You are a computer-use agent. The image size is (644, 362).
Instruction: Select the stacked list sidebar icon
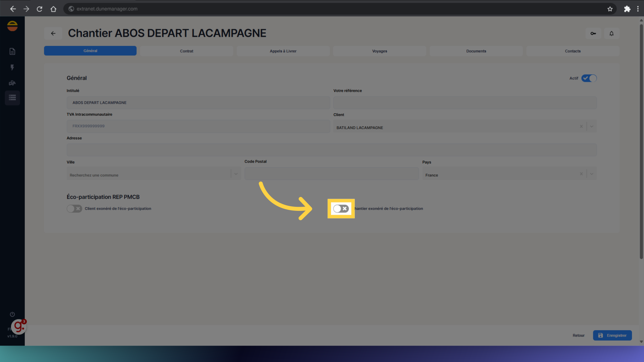12,98
